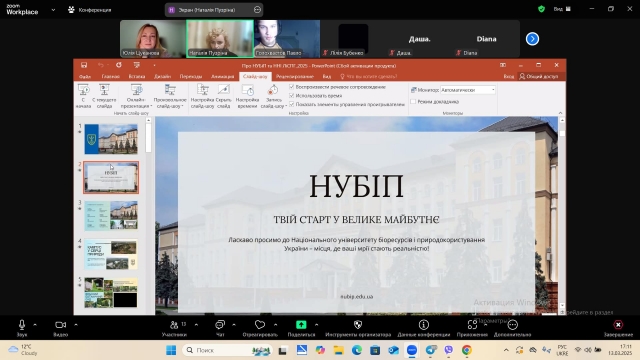
Task: Click the PowerPoint save icon in title bar
Action: [84, 65]
